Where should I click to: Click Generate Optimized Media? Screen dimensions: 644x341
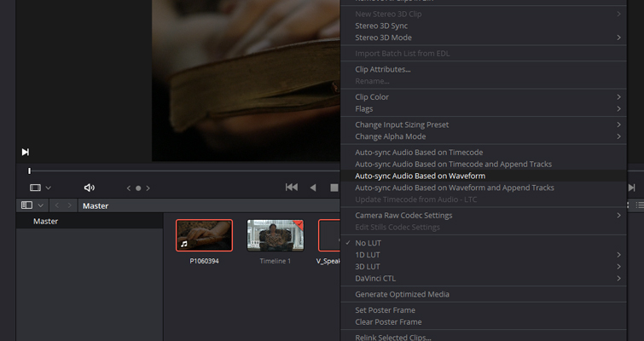(x=402, y=294)
